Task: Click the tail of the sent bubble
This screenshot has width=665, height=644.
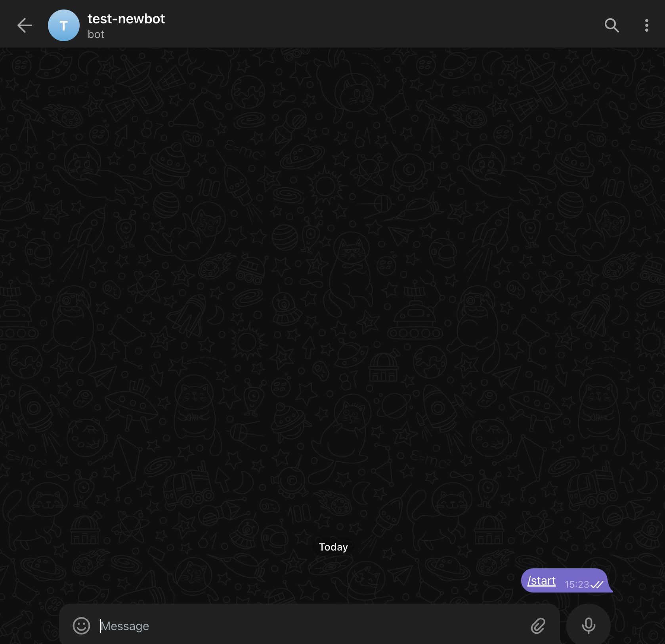Action: click(x=610, y=590)
